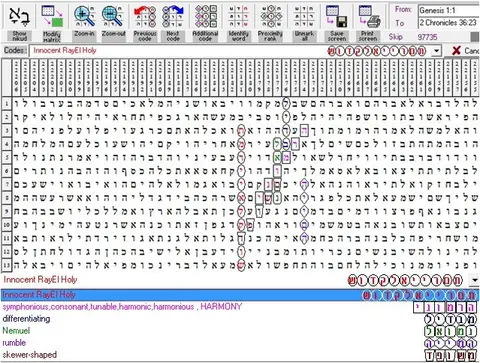Toggle the Show nikud tool
480x363 pixels.
click(x=19, y=22)
